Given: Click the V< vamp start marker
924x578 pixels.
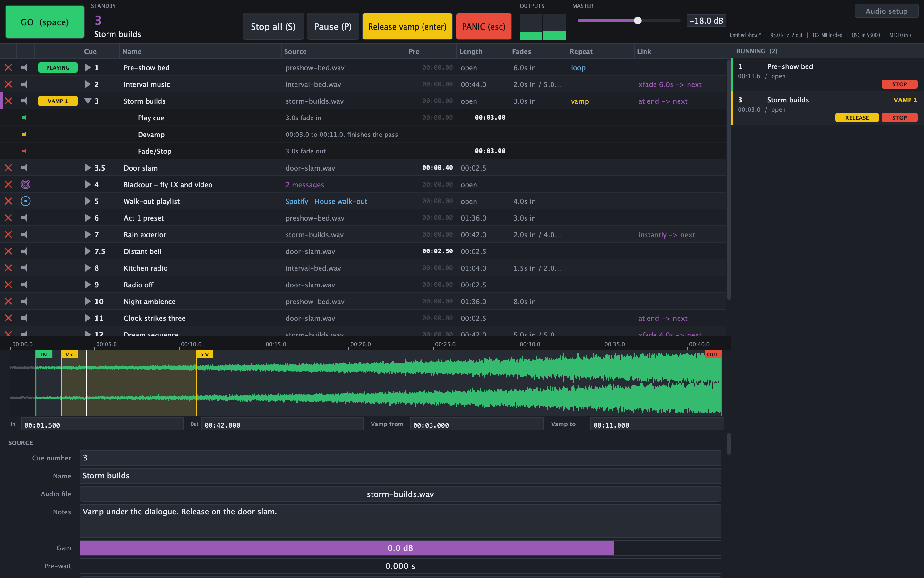Looking at the screenshot, I should tap(69, 355).
